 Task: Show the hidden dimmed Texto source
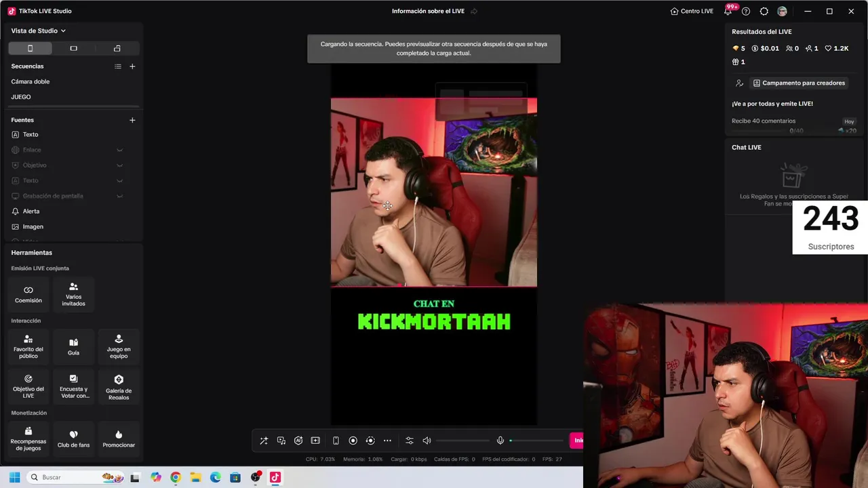tap(119, 180)
